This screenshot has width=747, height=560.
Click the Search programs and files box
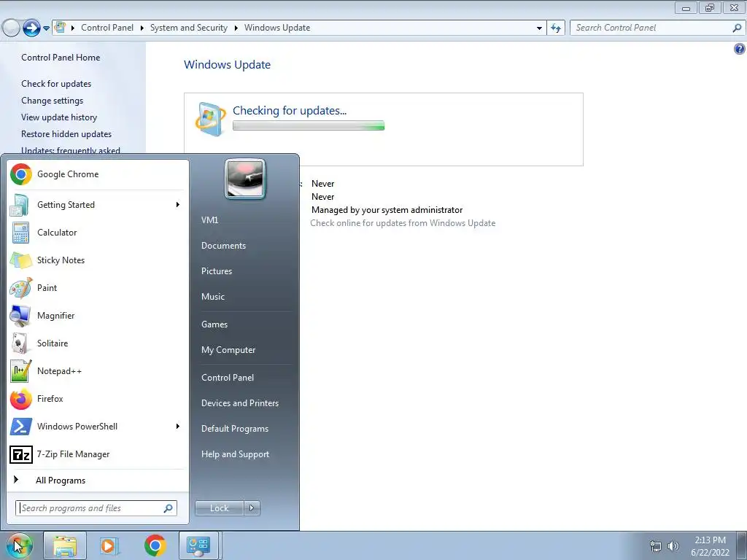[96, 508]
